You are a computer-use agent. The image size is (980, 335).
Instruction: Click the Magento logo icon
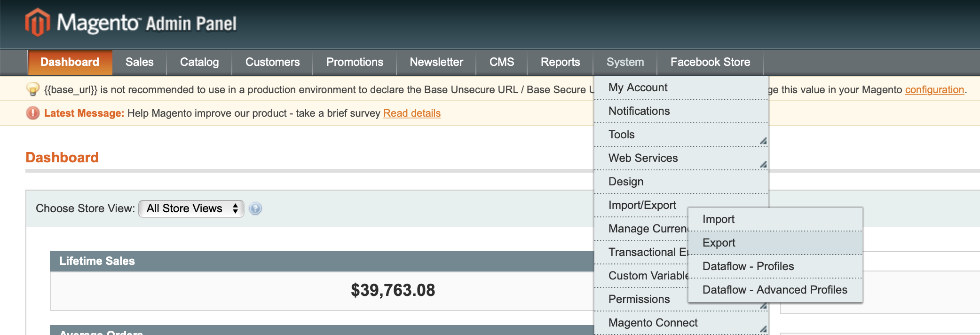coord(37,22)
